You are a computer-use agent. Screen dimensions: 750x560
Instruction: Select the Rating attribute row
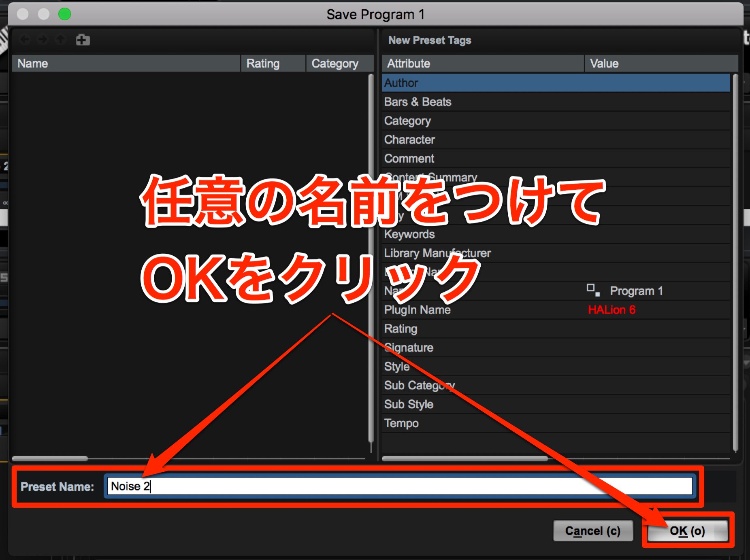coord(556,329)
